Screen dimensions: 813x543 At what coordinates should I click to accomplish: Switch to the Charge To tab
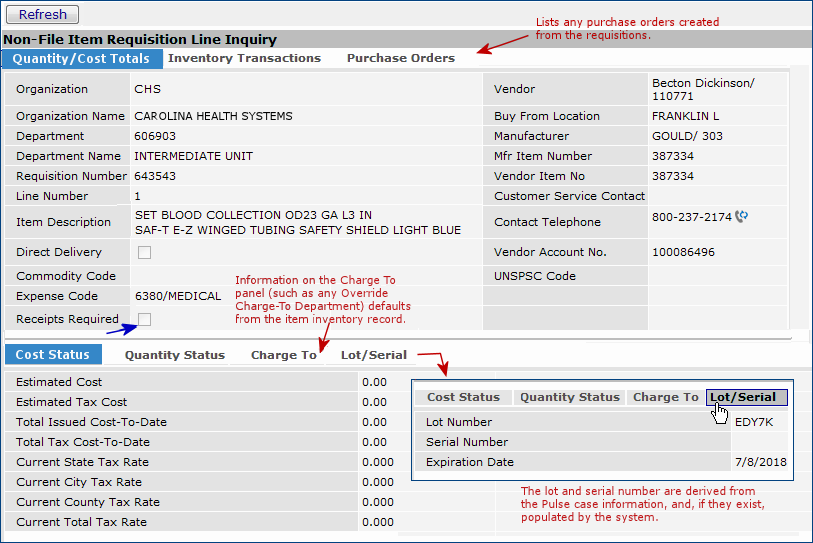pyautogui.click(x=283, y=355)
